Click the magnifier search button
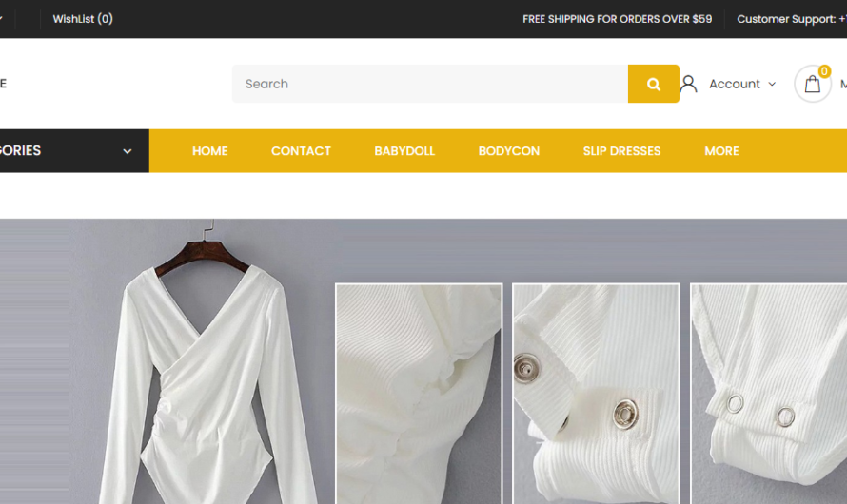Screen dimensions: 847x504 (653, 84)
